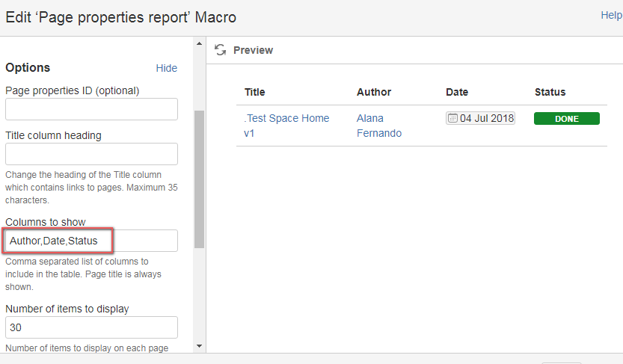Hide the Options panel
This screenshot has height=364, width=623.
(x=166, y=68)
